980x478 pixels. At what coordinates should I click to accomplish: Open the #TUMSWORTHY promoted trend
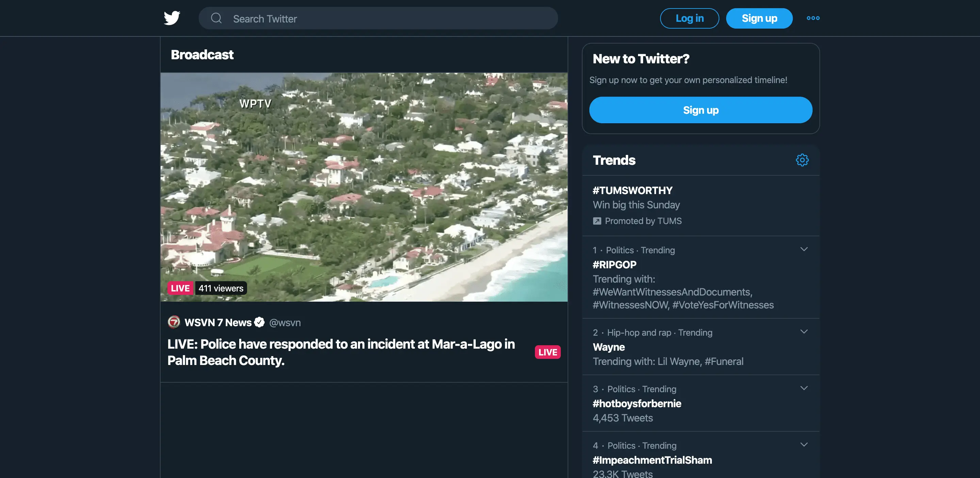pos(632,190)
